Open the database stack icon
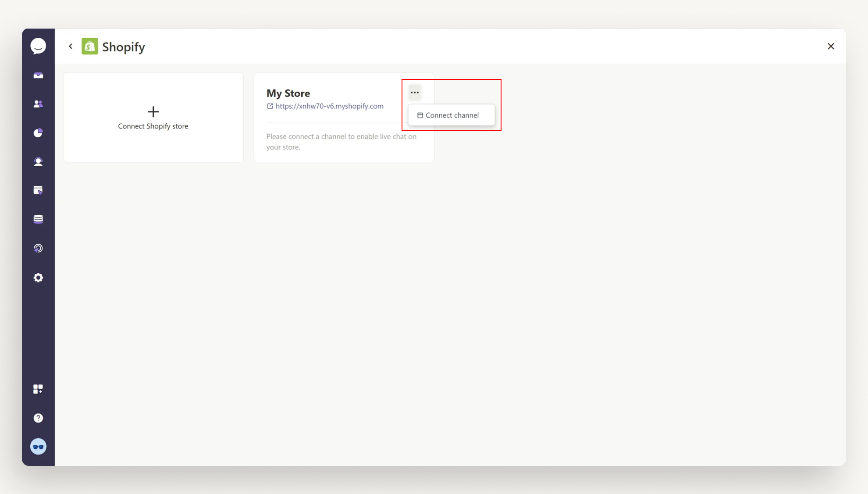868x494 pixels. (x=38, y=219)
